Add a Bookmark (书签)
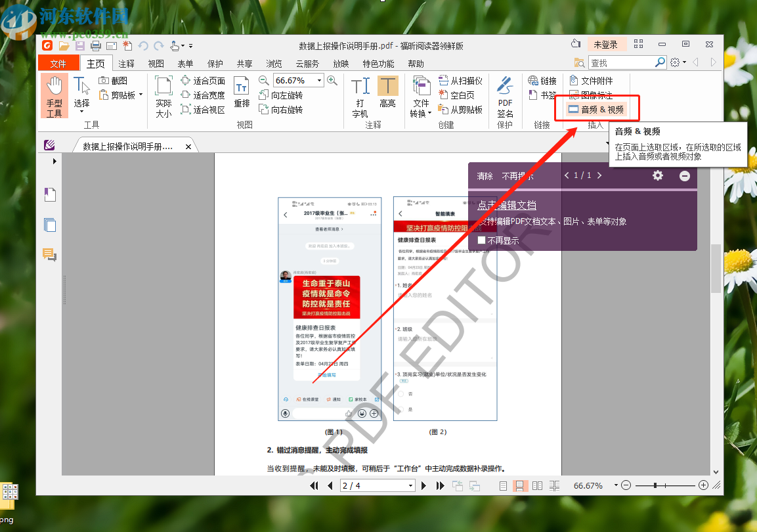This screenshot has height=532, width=757. coord(542,95)
